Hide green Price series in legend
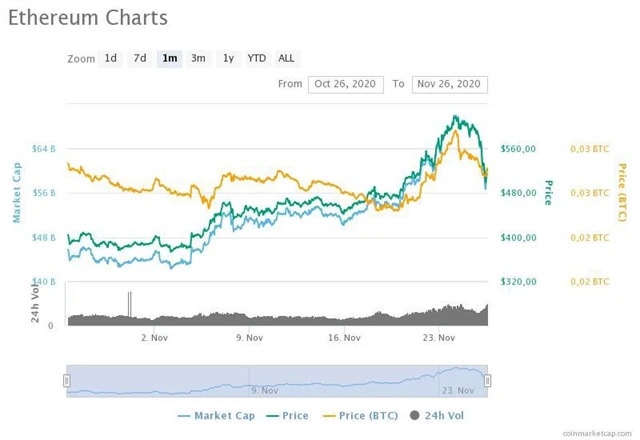This screenshot has height=440, width=640. (x=288, y=415)
